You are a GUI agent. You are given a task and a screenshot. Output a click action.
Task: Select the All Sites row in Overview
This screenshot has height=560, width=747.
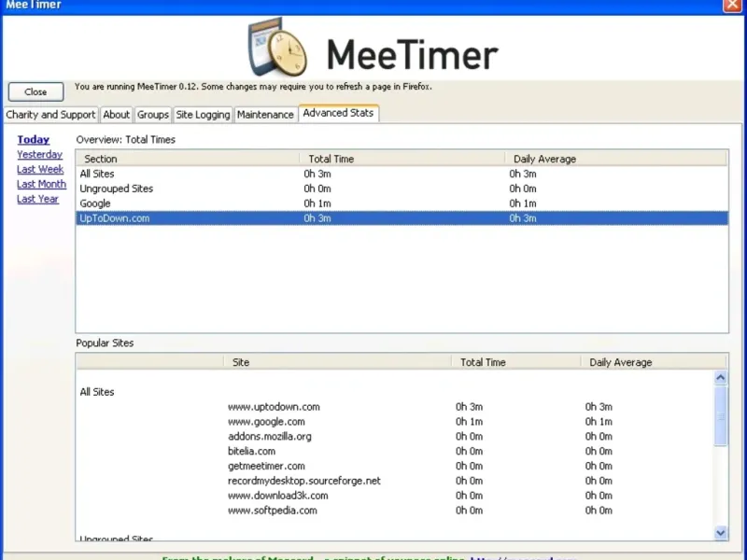coord(402,174)
